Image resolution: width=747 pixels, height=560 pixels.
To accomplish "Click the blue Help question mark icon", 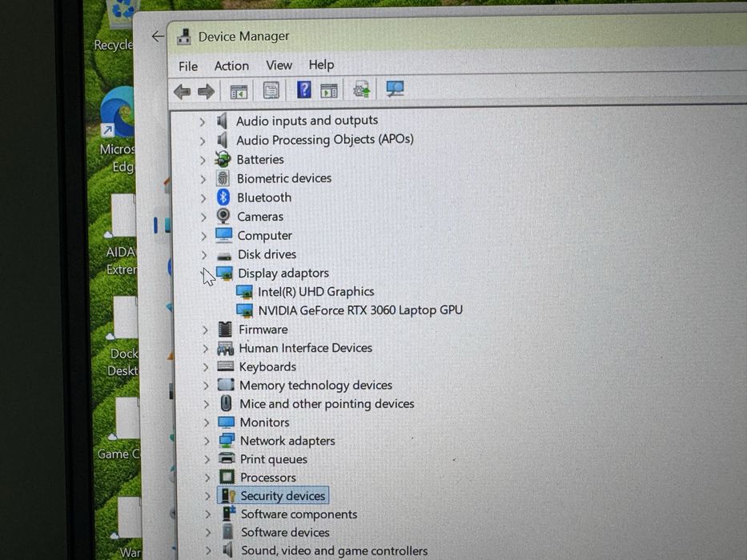I will (304, 90).
